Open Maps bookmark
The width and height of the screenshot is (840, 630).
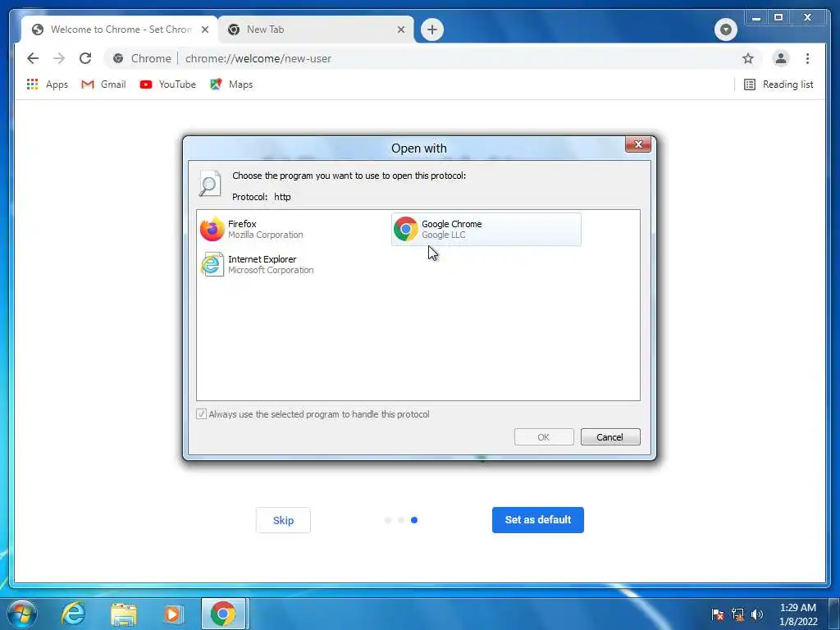231,84
